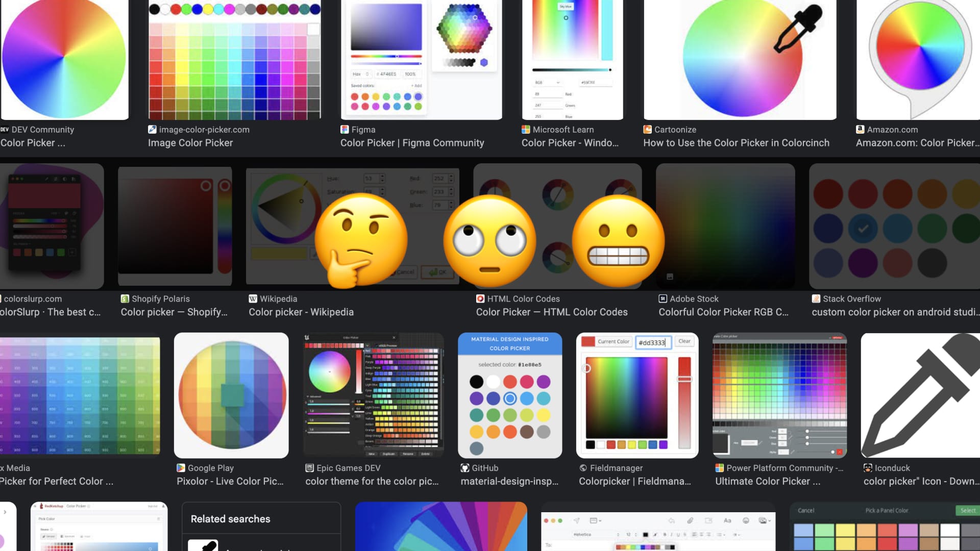This screenshot has width=980, height=551.
Task: Open 'Color picker - Wikipedia' result link
Action: 301,312
